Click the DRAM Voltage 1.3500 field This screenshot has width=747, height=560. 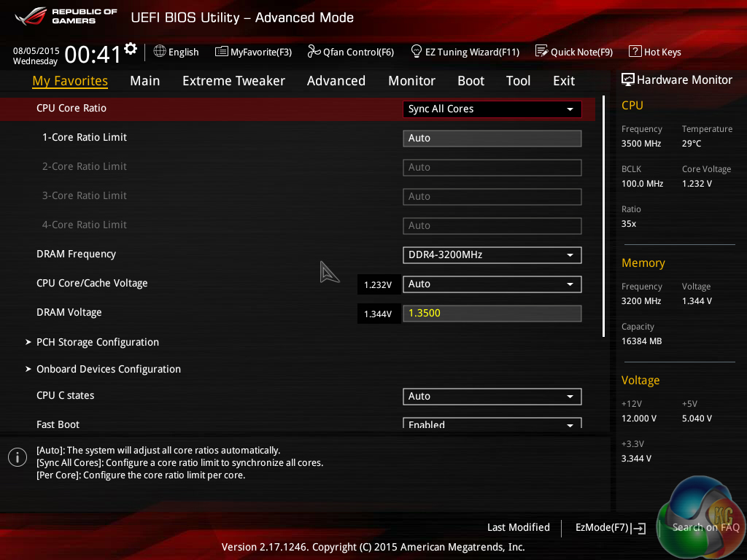pyautogui.click(x=492, y=314)
